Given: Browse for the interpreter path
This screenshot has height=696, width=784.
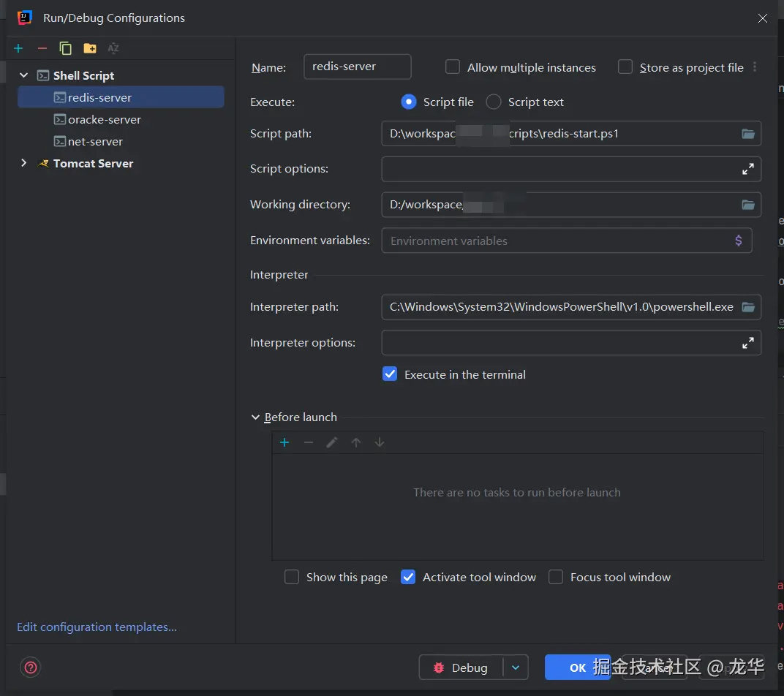Looking at the screenshot, I should pos(748,307).
